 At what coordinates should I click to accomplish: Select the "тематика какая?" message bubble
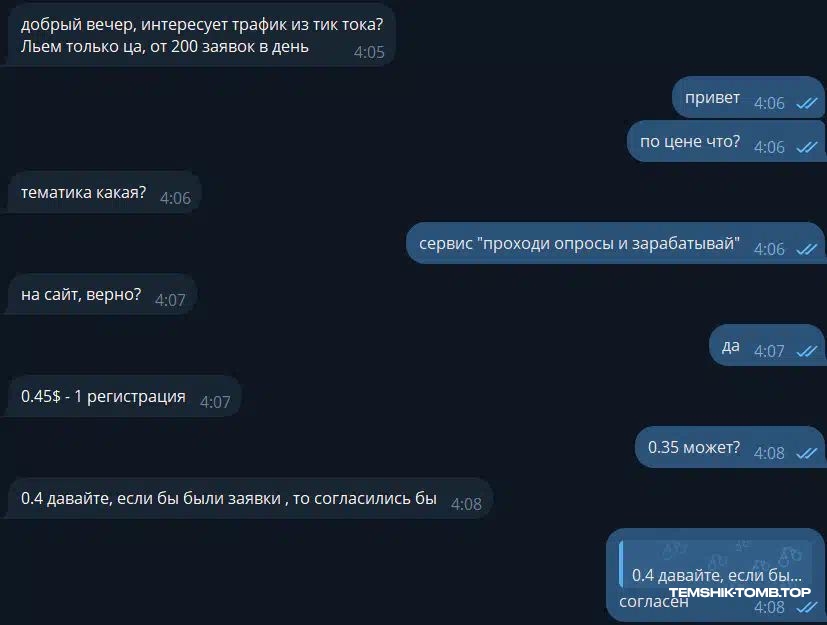click(x=104, y=193)
